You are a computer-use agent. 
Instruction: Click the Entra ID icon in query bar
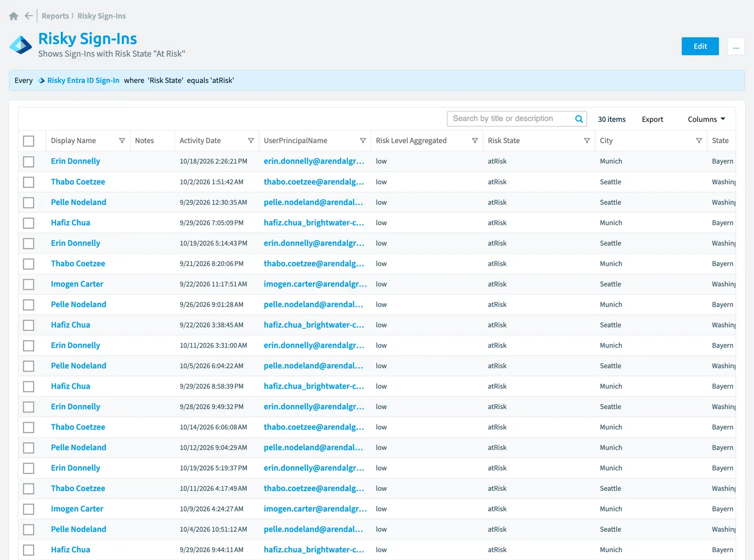41,81
